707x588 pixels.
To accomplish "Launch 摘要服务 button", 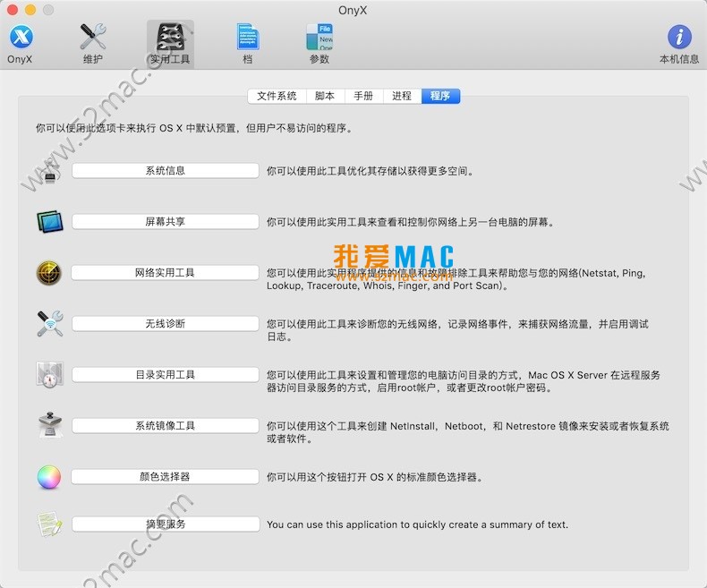I will tap(166, 524).
